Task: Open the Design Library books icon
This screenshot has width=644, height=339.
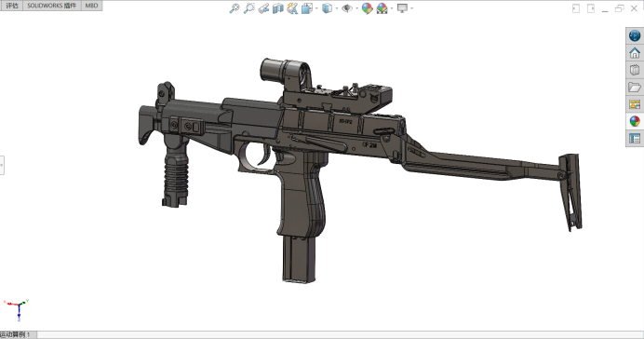Action: point(635,70)
